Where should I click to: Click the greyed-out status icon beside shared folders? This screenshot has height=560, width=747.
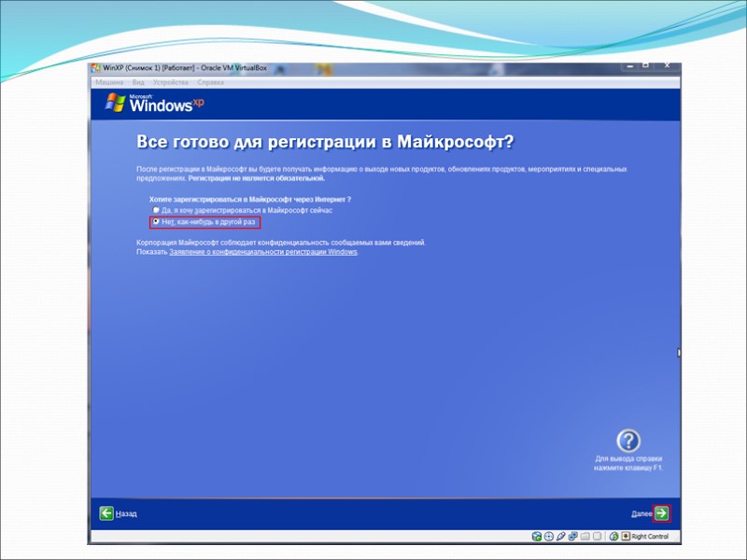(x=597, y=536)
